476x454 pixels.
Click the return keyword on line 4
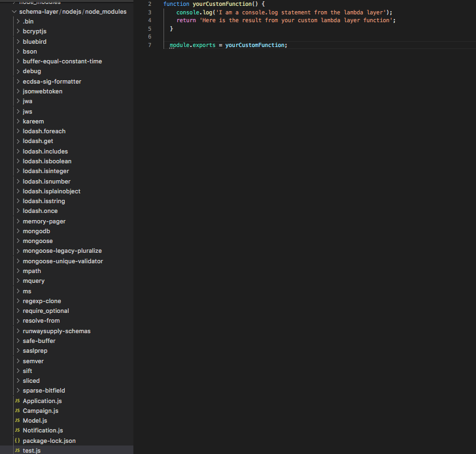186,20
